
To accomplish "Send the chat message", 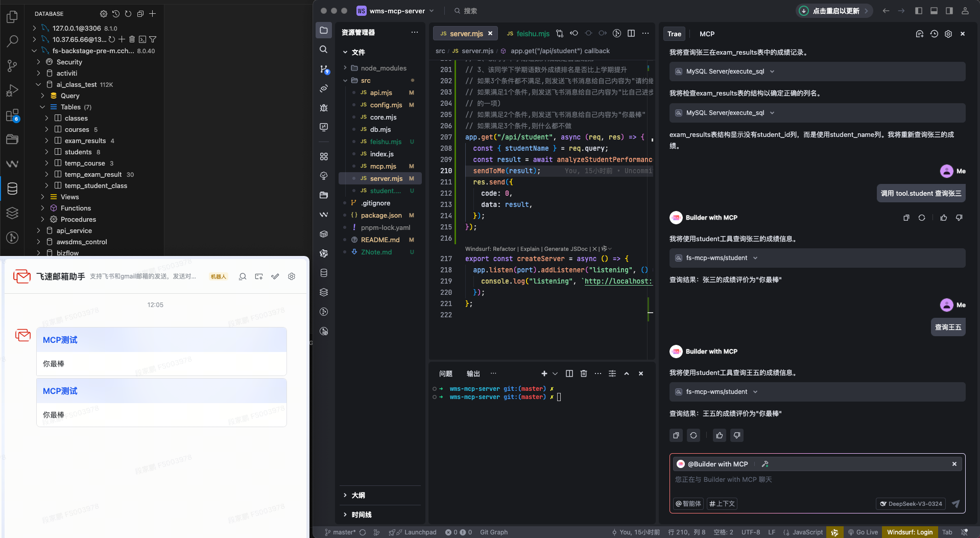I will click(955, 504).
